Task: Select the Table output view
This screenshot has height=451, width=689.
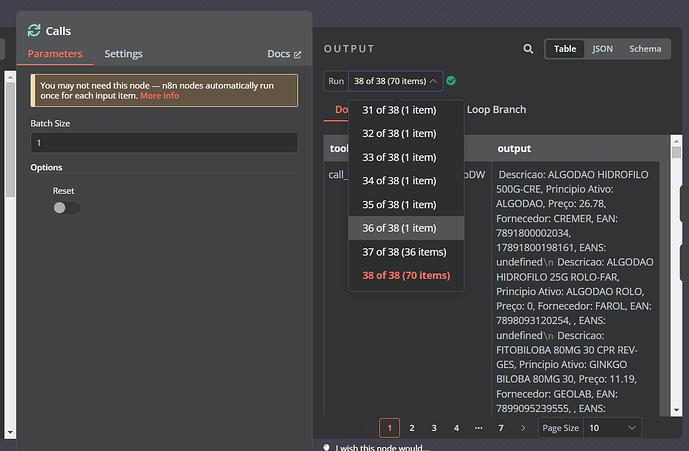Action: pos(565,49)
